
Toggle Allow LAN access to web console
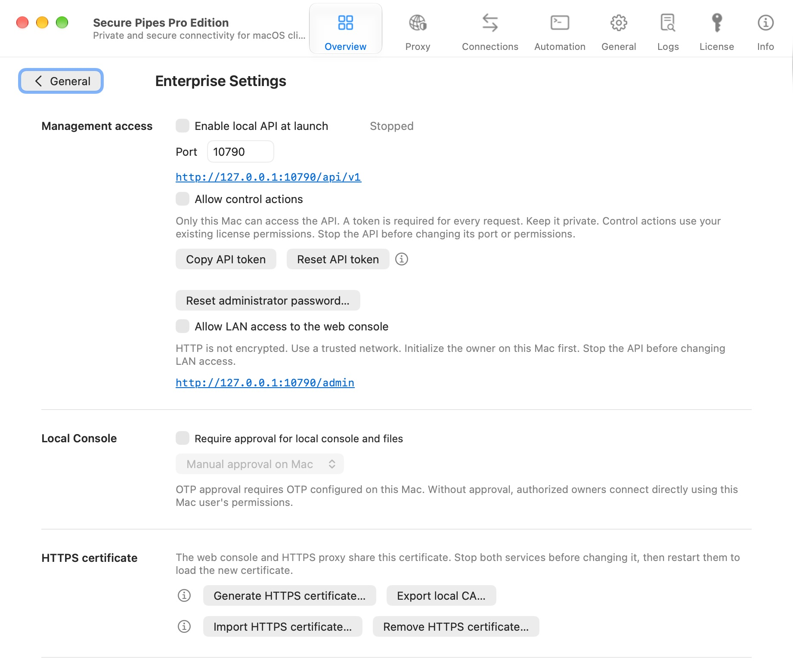pyautogui.click(x=183, y=327)
